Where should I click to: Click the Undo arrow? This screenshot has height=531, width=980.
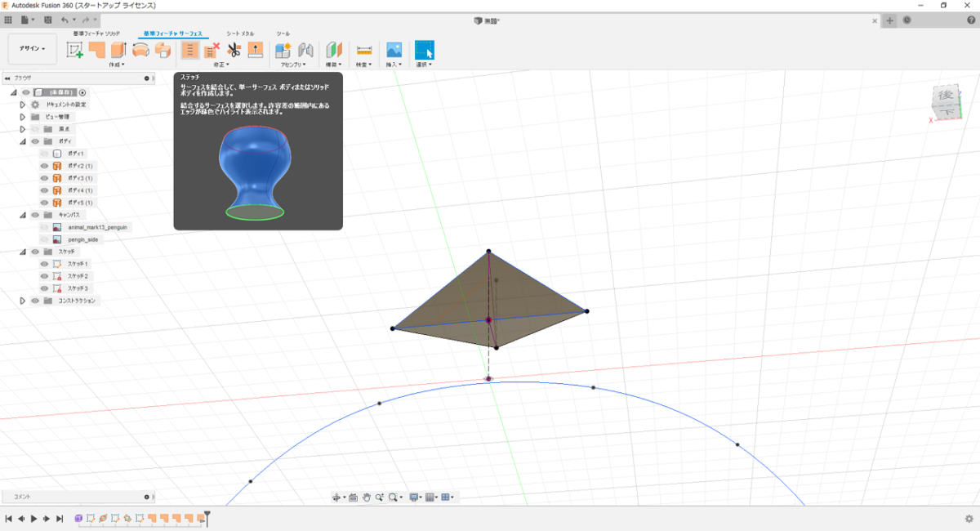(66, 20)
